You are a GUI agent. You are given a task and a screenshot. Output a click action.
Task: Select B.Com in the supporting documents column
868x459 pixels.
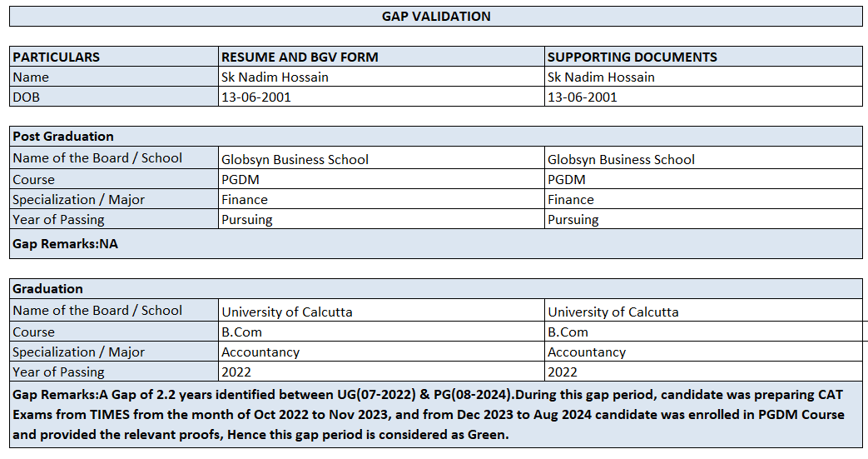pos(568,332)
